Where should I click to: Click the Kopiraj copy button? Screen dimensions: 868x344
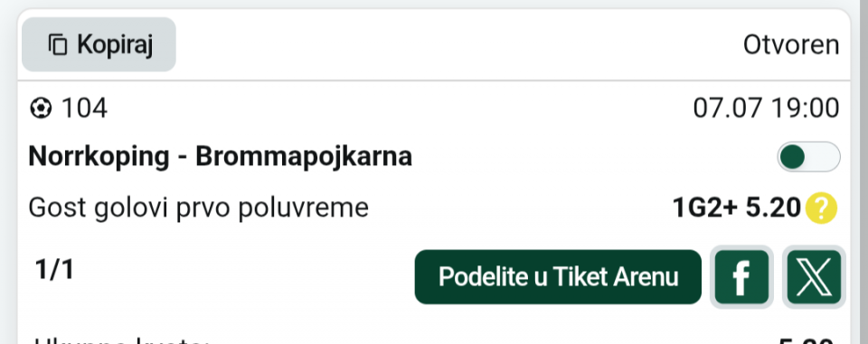99,44
